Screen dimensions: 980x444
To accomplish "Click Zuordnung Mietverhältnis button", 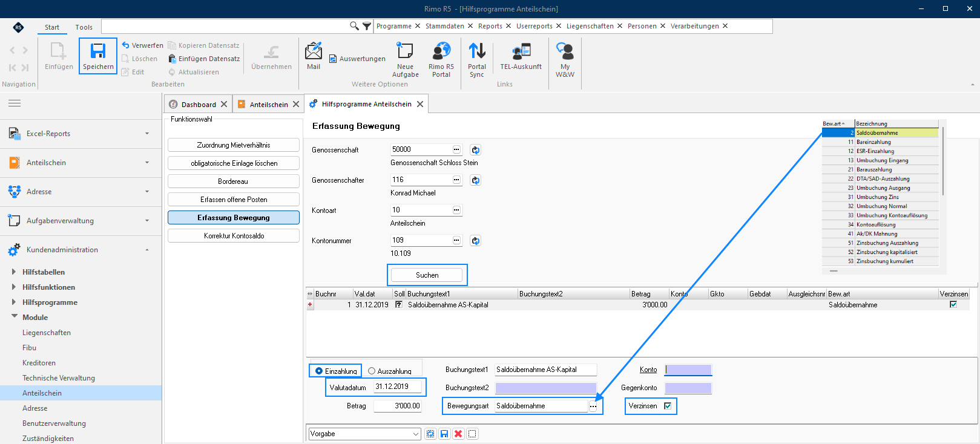I will click(234, 145).
